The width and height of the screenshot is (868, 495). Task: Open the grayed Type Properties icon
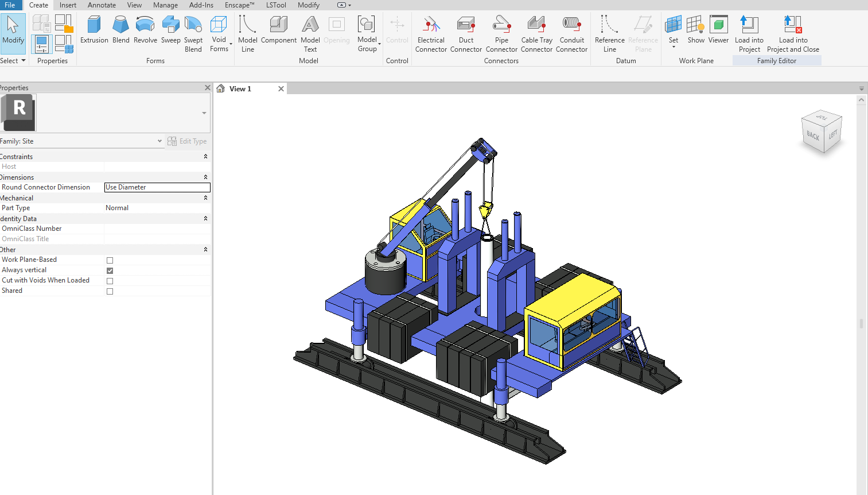tap(41, 23)
